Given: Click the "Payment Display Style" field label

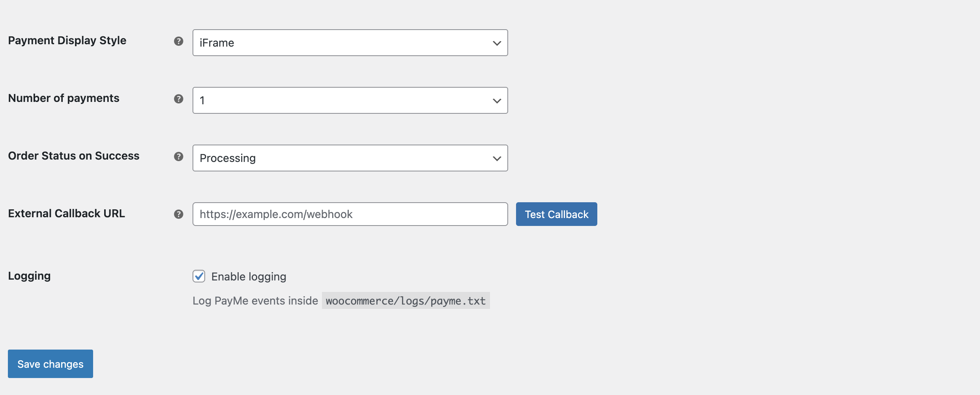Looking at the screenshot, I should pyautogui.click(x=67, y=40).
